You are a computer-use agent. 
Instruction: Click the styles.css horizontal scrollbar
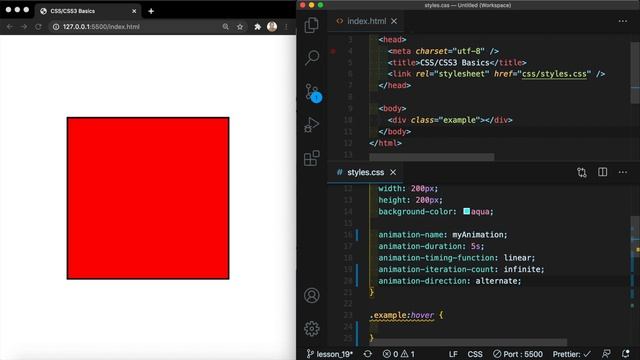point(468,342)
